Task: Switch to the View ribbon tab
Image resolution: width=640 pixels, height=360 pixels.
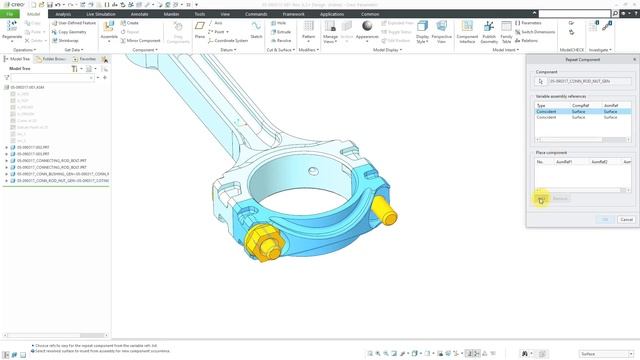Action: (x=225, y=14)
